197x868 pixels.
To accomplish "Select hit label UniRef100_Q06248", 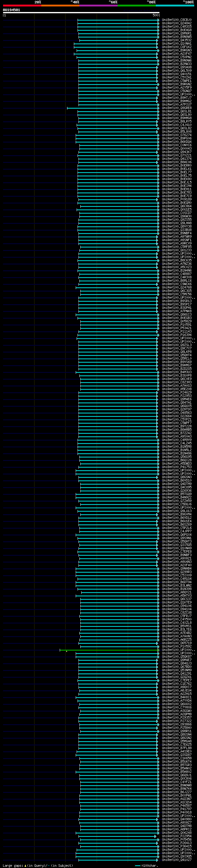I will [x=176, y=833].
